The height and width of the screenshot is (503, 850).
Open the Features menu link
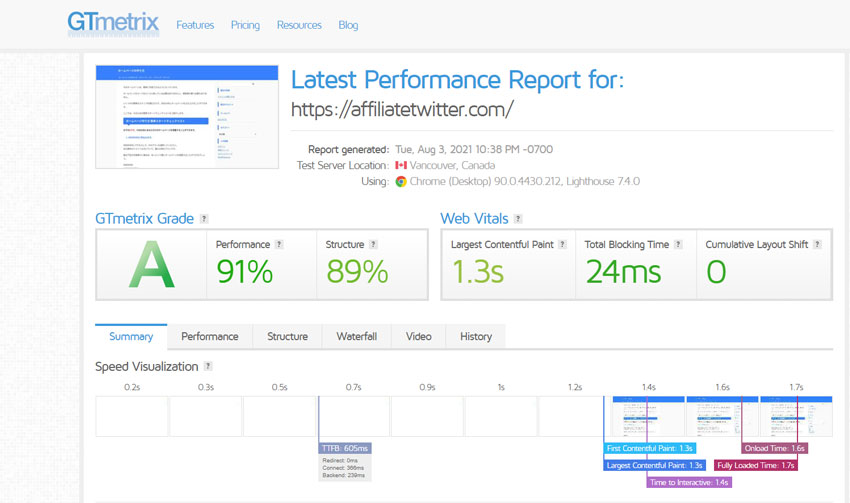[195, 25]
